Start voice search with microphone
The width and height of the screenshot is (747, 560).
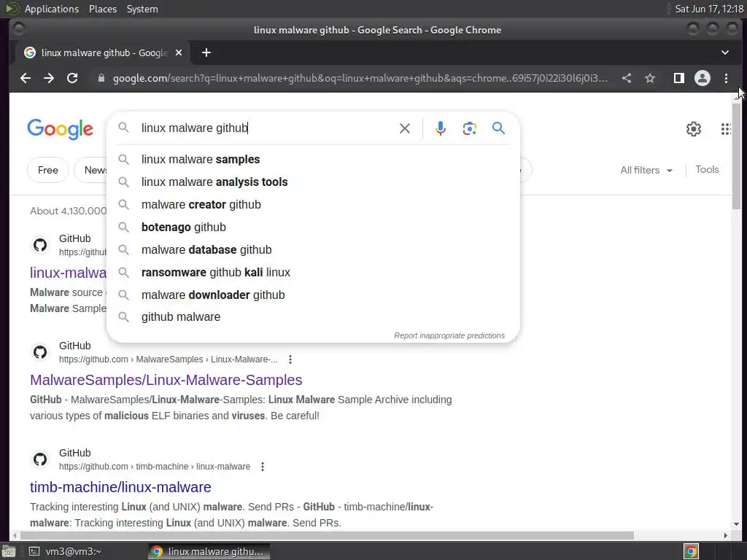[441, 128]
